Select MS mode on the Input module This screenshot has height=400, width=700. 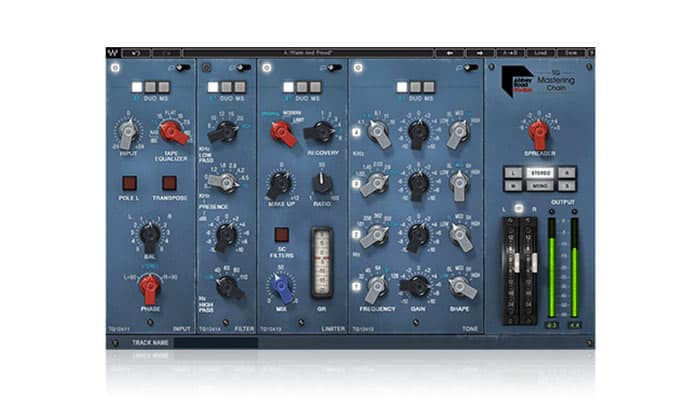pyautogui.click(x=164, y=87)
